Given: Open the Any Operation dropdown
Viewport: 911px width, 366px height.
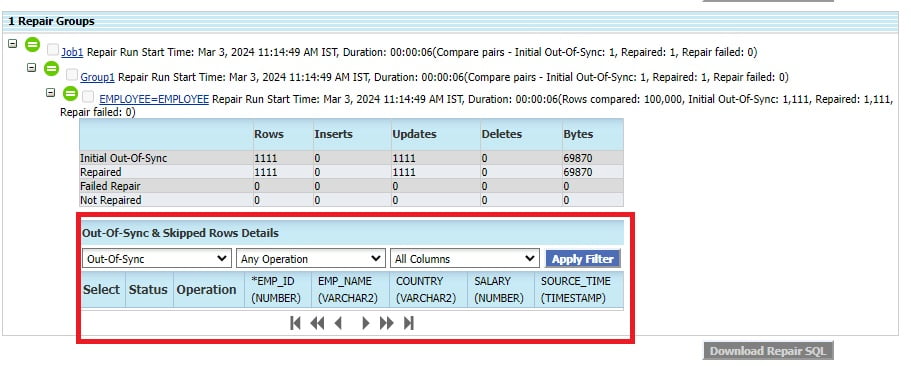Looking at the screenshot, I should pyautogui.click(x=310, y=259).
